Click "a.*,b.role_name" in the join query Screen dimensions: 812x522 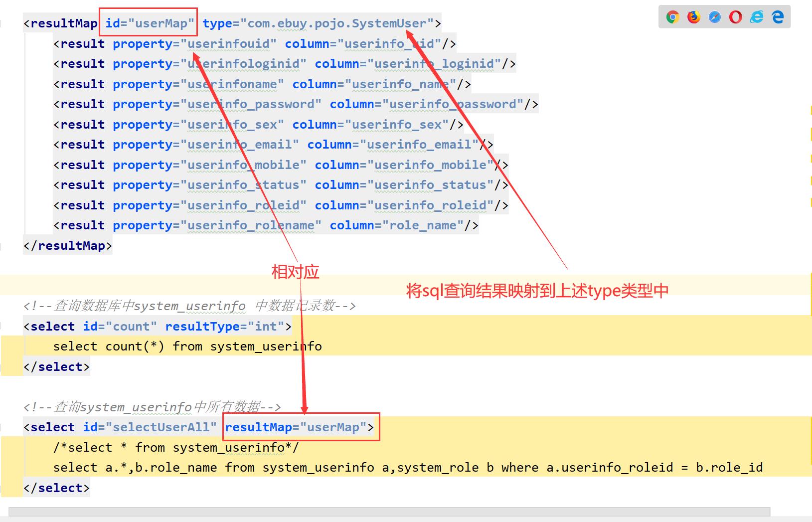161,468
